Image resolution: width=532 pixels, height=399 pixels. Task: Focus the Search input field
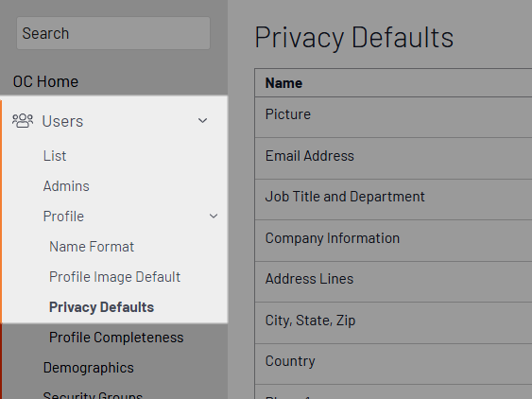pos(113,33)
